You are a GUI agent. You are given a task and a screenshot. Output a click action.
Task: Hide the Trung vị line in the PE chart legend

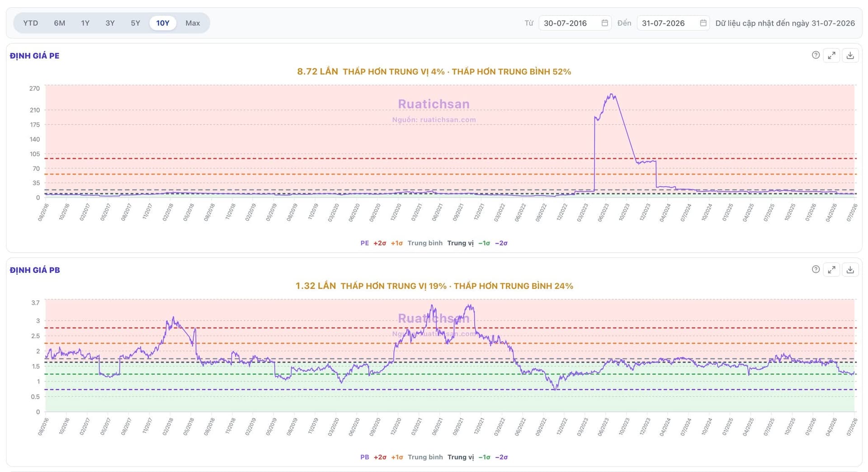[460, 243]
